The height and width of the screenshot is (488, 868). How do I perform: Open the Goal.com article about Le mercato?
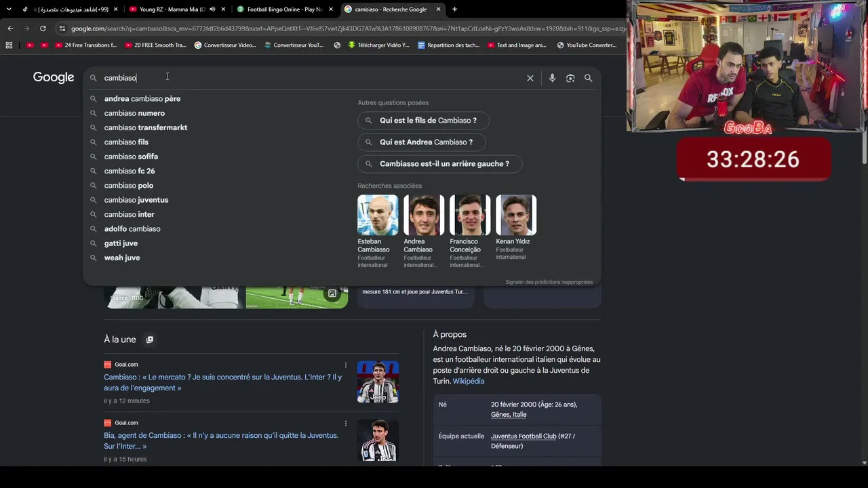tap(222, 382)
